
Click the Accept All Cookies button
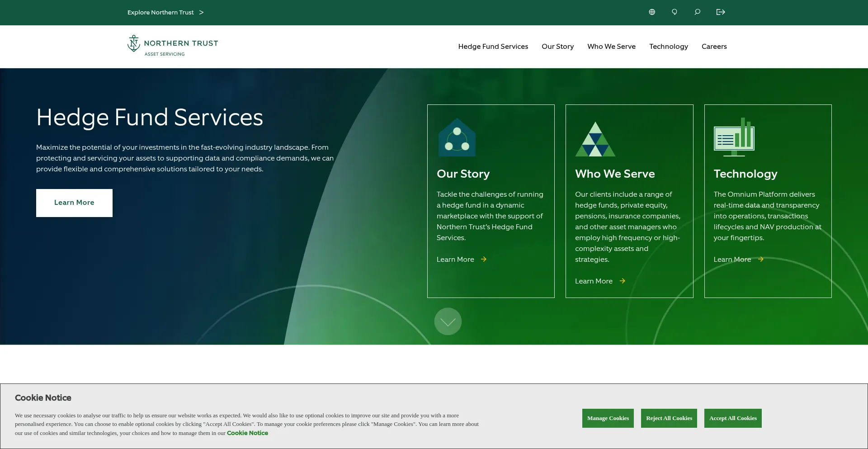click(x=733, y=418)
